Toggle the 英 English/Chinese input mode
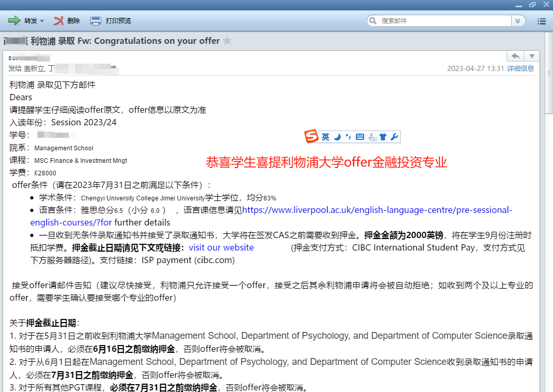This screenshot has width=553, height=392. pos(326,137)
